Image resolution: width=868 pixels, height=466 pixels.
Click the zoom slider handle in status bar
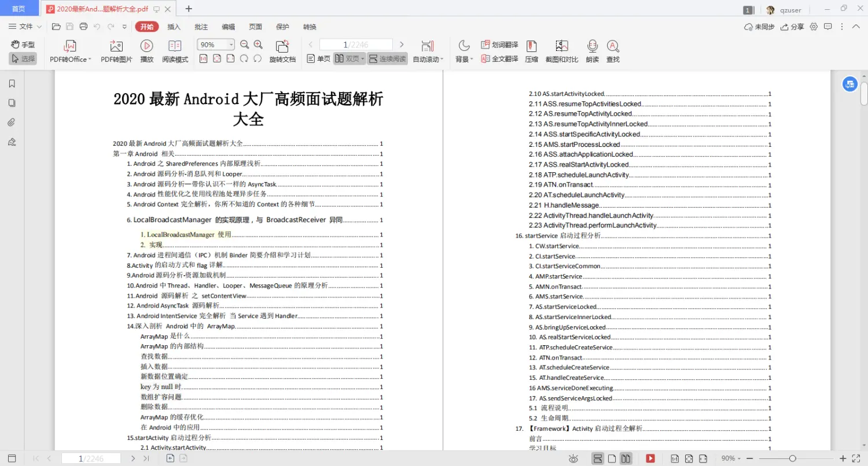click(792, 458)
